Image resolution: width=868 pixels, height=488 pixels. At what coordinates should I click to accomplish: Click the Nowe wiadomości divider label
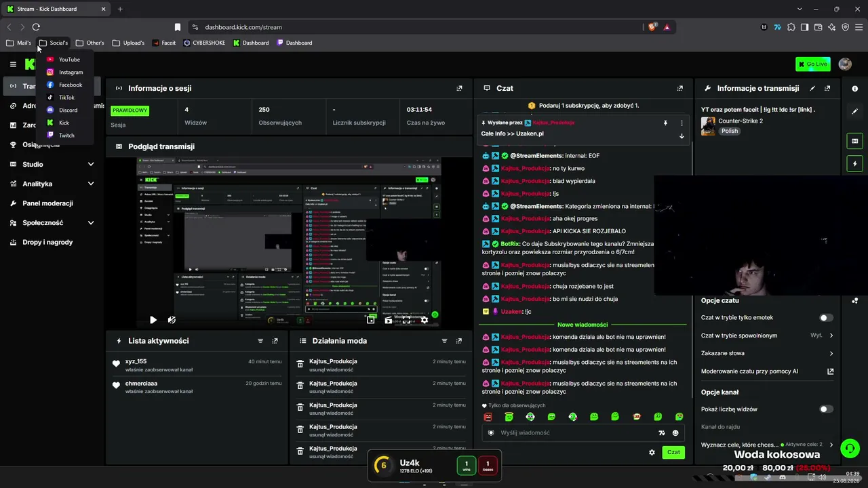(x=583, y=325)
